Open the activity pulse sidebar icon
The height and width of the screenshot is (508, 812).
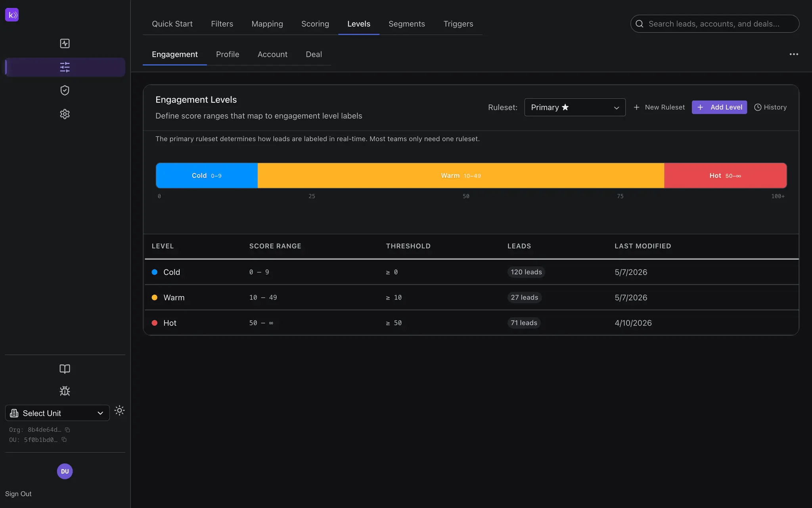point(65,44)
